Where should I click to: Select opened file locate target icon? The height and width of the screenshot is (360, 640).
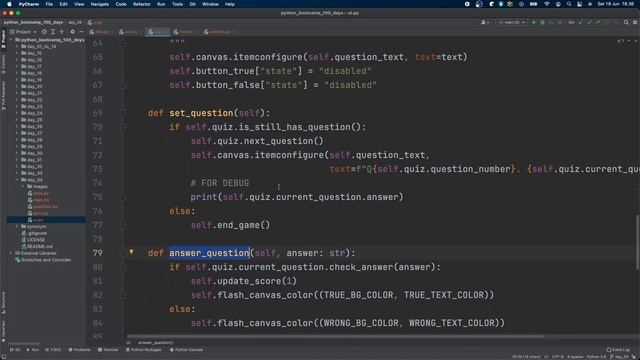[44, 31]
